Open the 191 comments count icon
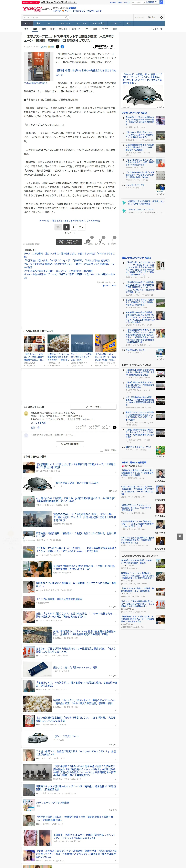The image size is (186, 868). click(44, 47)
